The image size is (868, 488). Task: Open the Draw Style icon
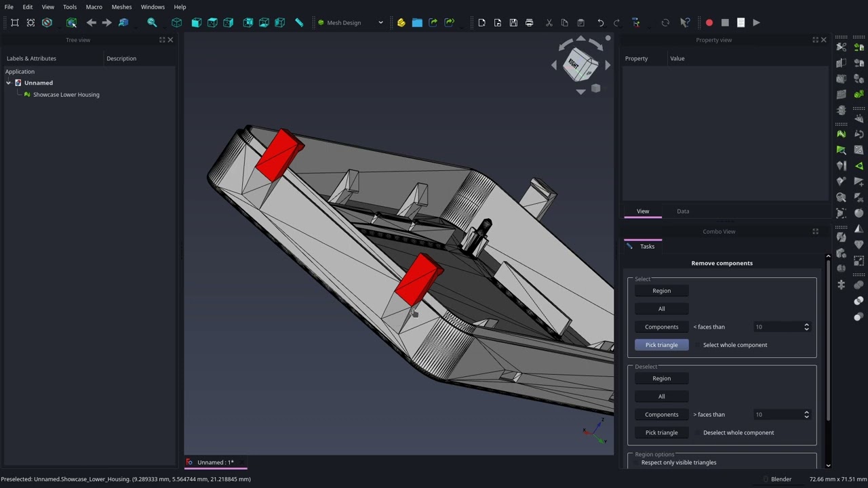pyautogui.click(x=47, y=22)
